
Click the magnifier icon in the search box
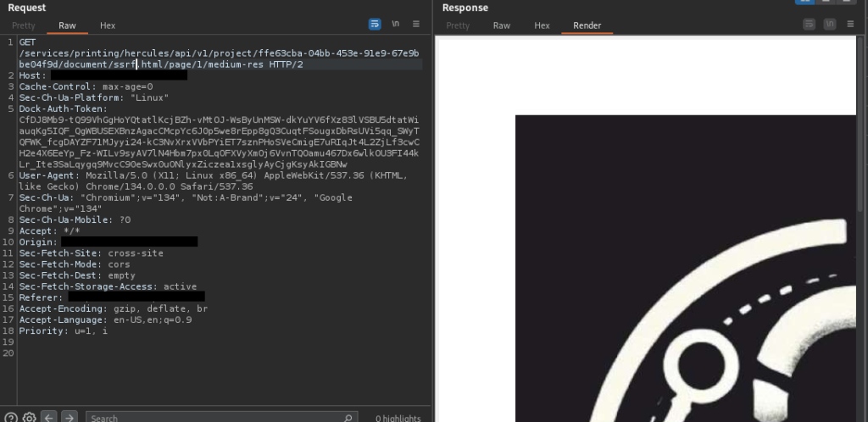click(x=348, y=418)
